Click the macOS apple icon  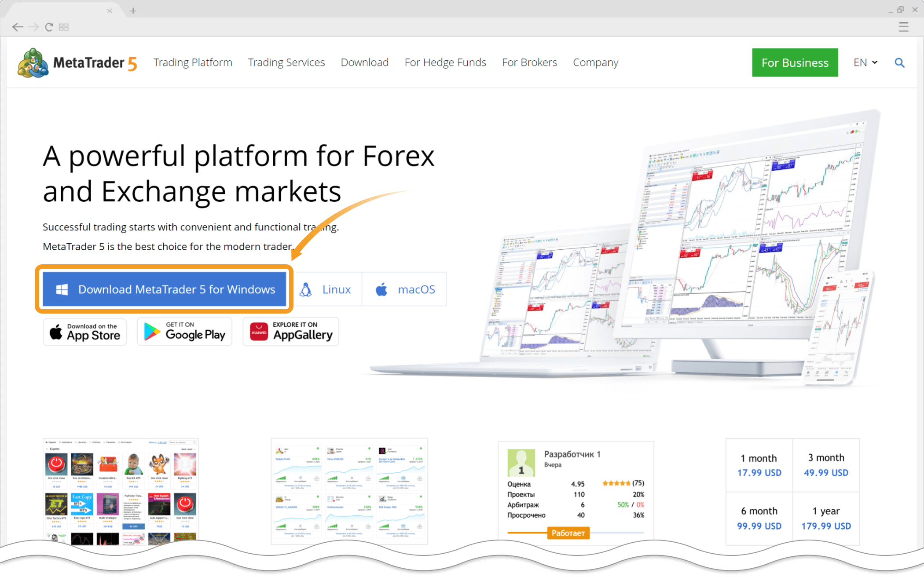(381, 289)
